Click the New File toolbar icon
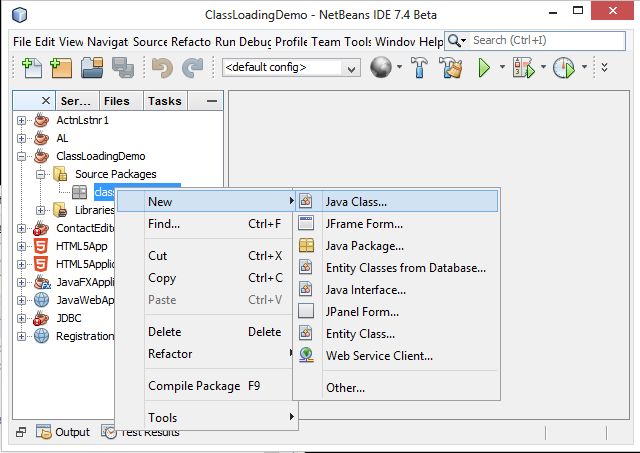The image size is (640, 453). point(32,67)
